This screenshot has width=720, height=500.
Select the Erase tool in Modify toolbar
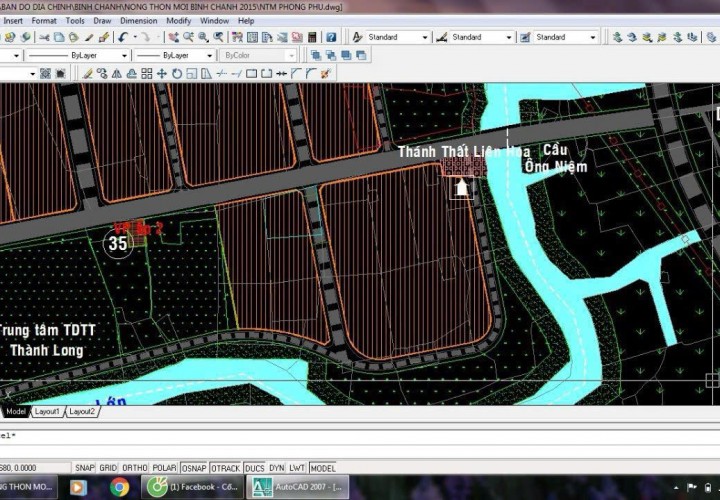[x=87, y=74]
